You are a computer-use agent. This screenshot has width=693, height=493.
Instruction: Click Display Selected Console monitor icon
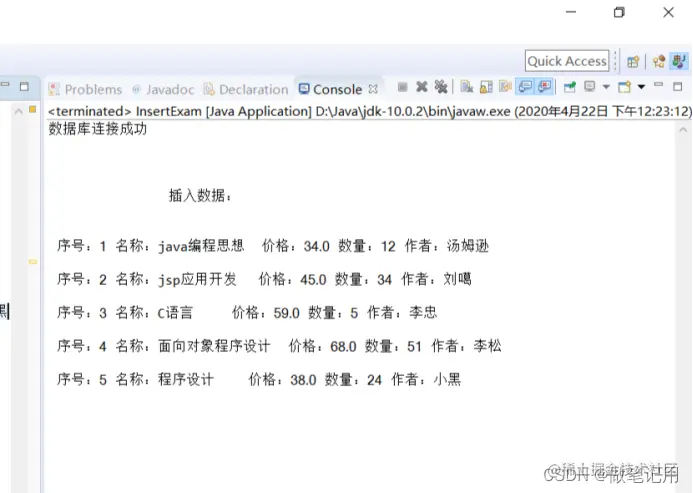click(589, 87)
